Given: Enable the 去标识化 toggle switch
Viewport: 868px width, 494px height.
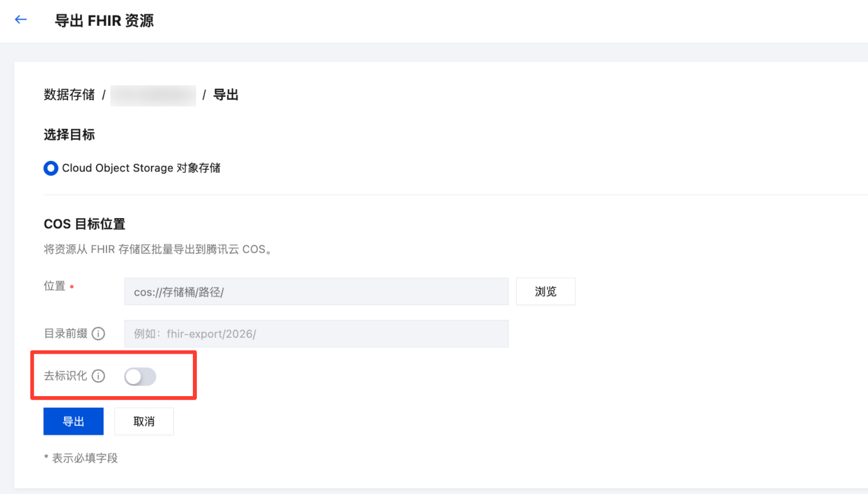Looking at the screenshot, I should (140, 377).
